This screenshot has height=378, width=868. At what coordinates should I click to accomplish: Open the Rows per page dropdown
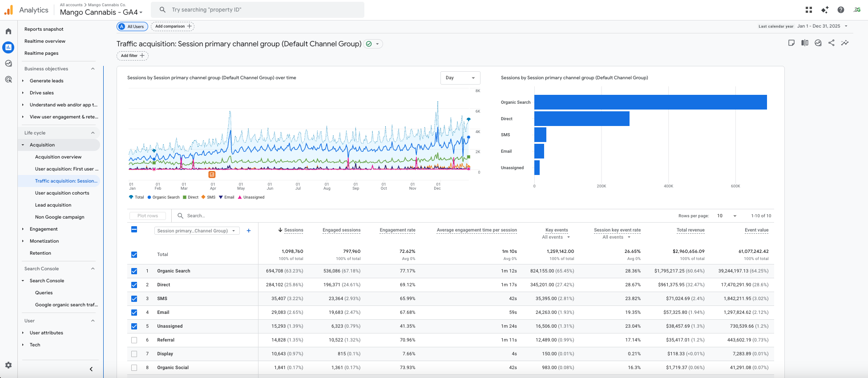tap(727, 215)
